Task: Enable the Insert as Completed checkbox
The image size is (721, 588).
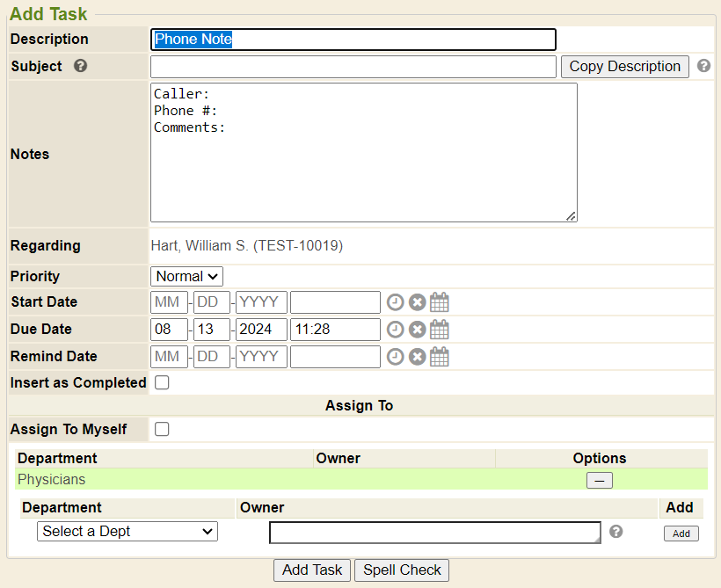Action: pyautogui.click(x=162, y=383)
